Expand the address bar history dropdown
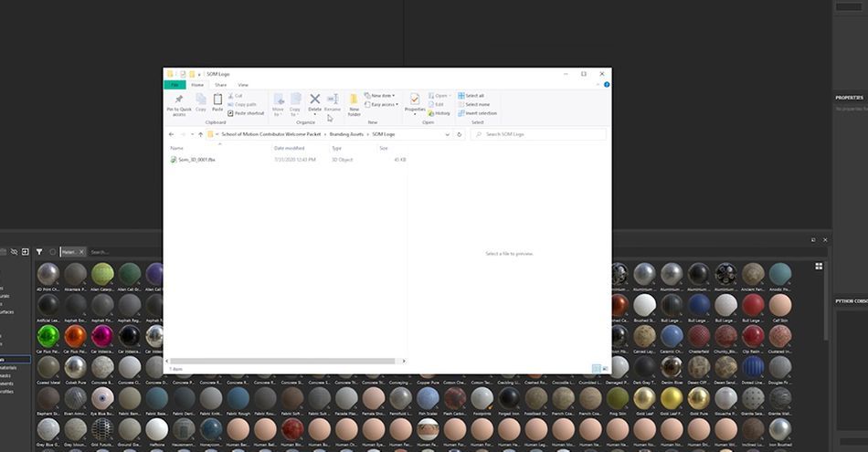868x452 pixels. [x=448, y=134]
